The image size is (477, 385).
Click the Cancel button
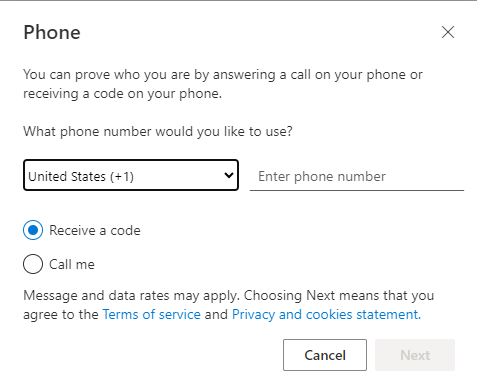[x=325, y=355]
